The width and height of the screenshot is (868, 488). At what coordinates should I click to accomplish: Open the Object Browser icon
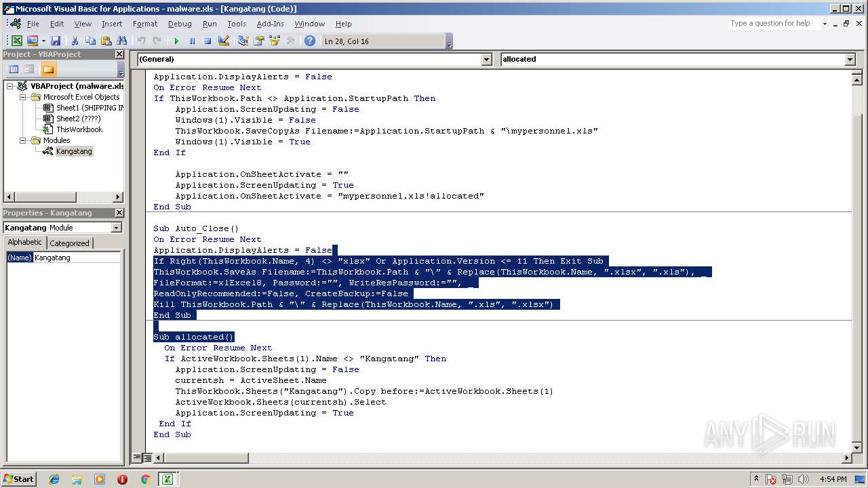pos(274,41)
